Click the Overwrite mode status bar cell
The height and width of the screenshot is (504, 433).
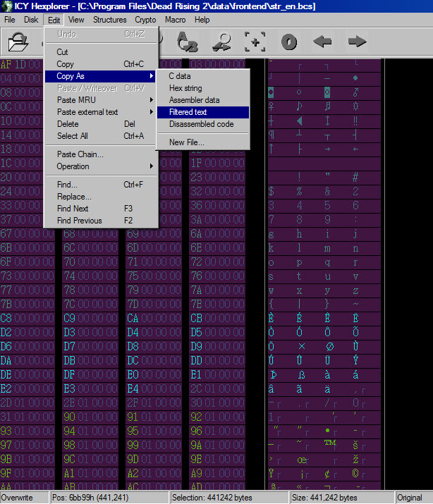pyautogui.click(x=24, y=498)
